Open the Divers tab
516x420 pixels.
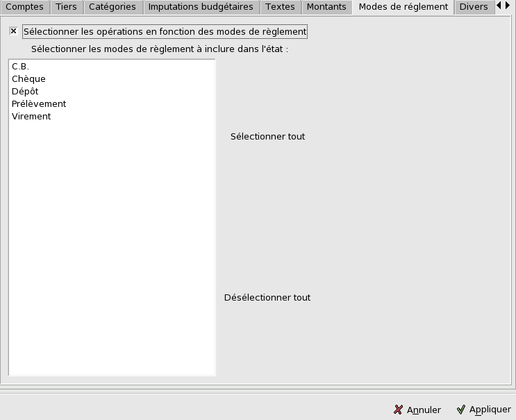coord(474,7)
